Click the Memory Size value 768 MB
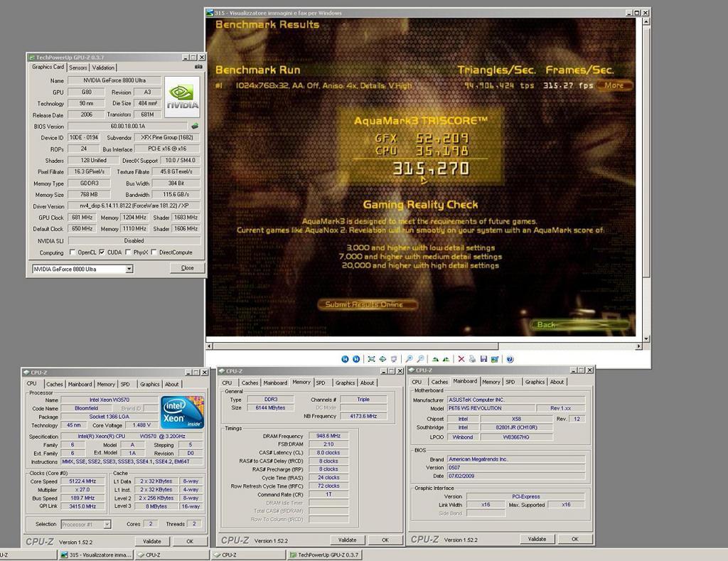This screenshot has width=728, height=561. (89, 195)
